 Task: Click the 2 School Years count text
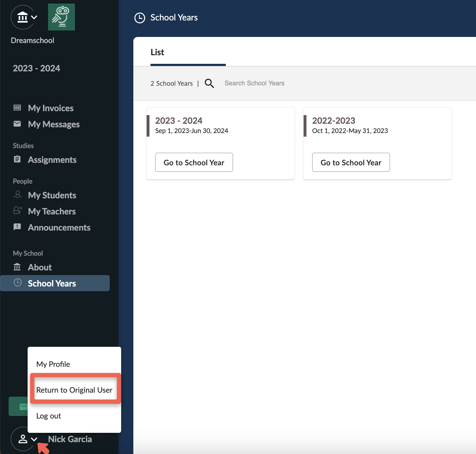pyautogui.click(x=172, y=83)
